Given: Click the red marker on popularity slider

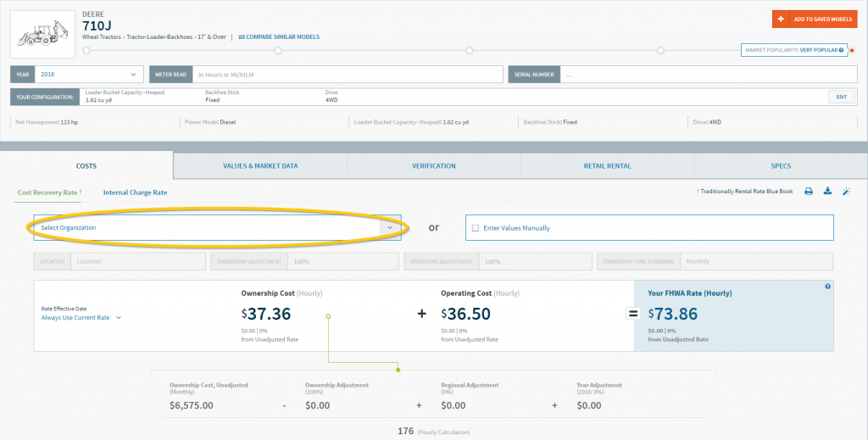Looking at the screenshot, I should (853, 50).
